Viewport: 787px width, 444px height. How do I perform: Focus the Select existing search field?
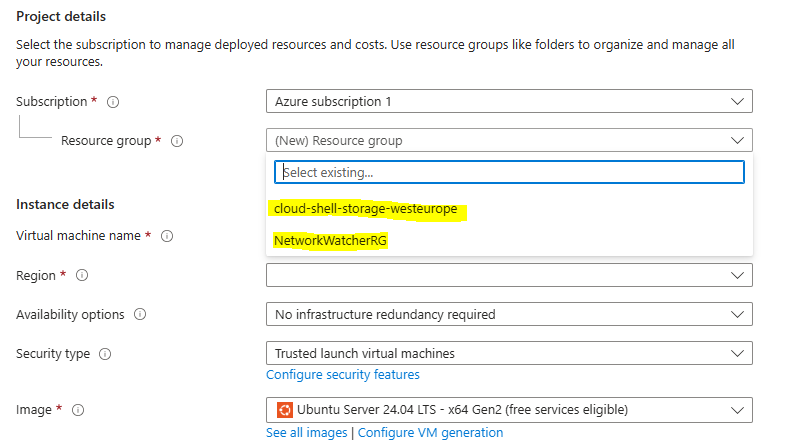point(509,172)
